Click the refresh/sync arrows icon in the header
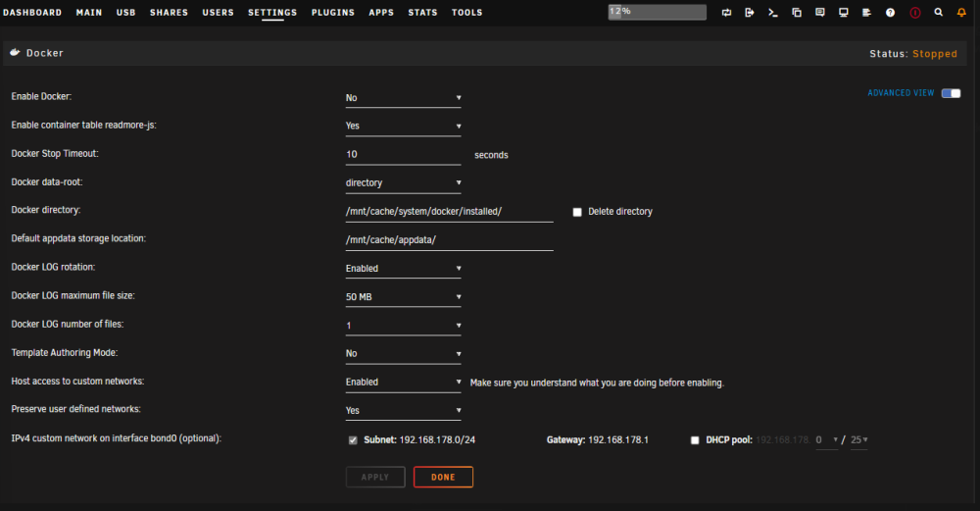The image size is (980, 511). (x=726, y=13)
